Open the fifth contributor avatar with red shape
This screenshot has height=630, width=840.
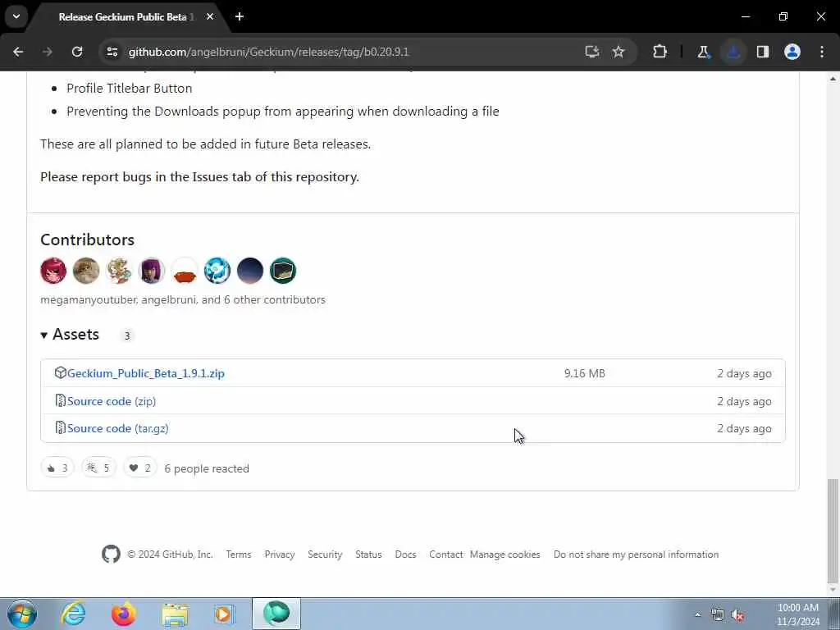(185, 271)
